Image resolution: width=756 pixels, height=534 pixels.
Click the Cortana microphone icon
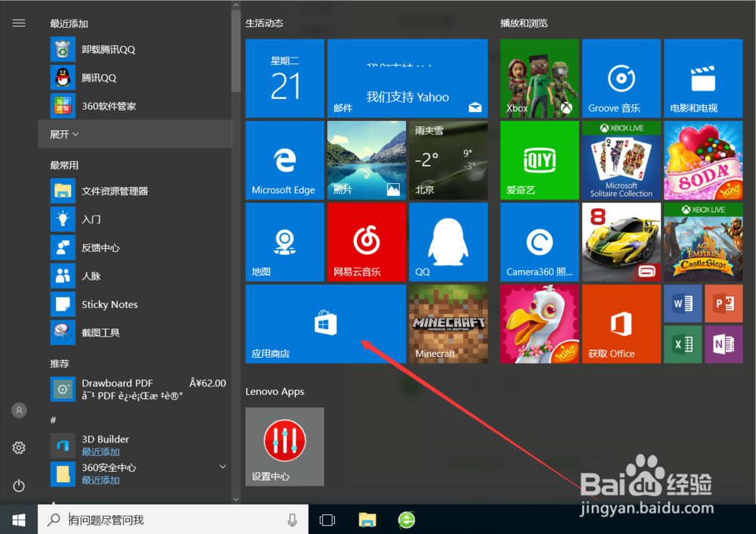coord(292,520)
